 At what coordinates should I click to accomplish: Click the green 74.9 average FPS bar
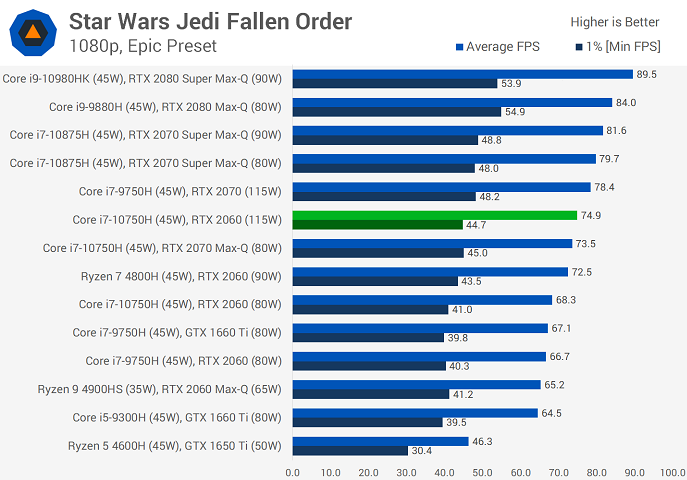(435, 215)
